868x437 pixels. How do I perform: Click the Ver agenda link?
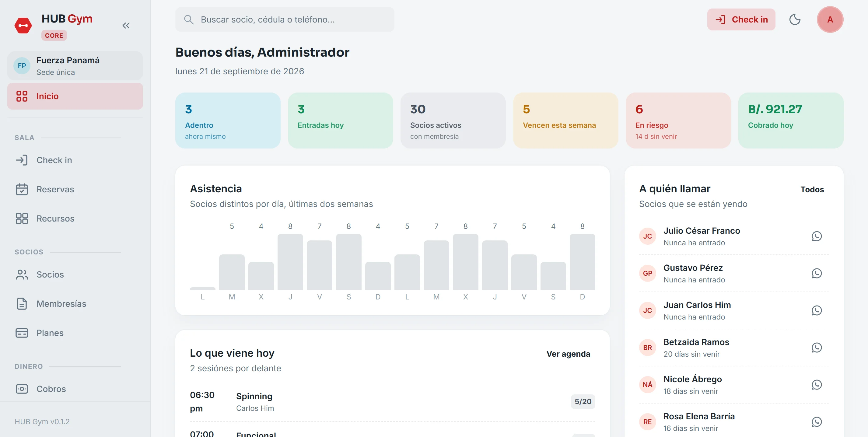[x=568, y=354]
